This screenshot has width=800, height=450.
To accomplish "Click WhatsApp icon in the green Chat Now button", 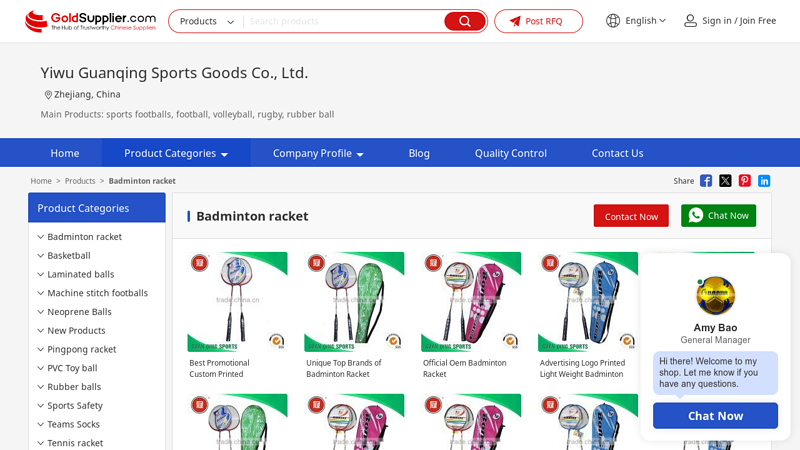I will (695, 215).
